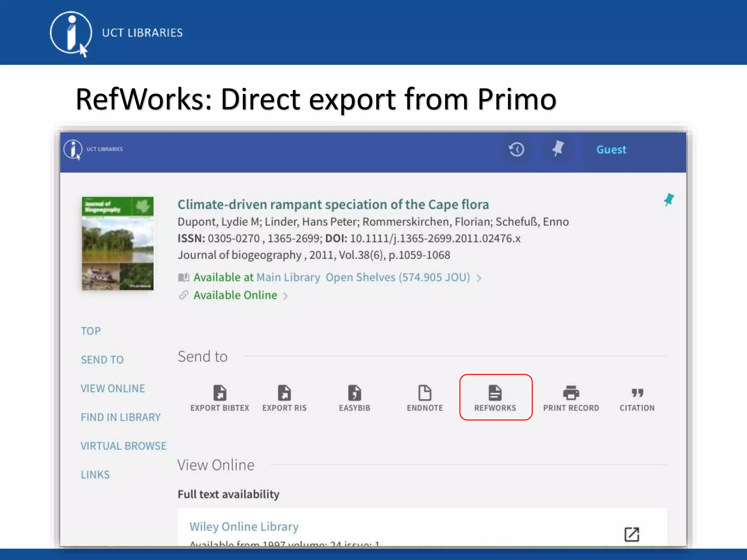Viewport: 747px width, 560px height.
Task: Jump to LINKS section
Action: 95,475
